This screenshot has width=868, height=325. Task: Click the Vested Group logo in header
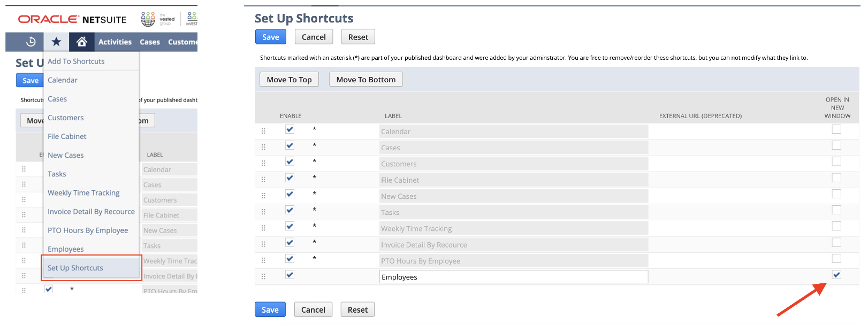(158, 19)
